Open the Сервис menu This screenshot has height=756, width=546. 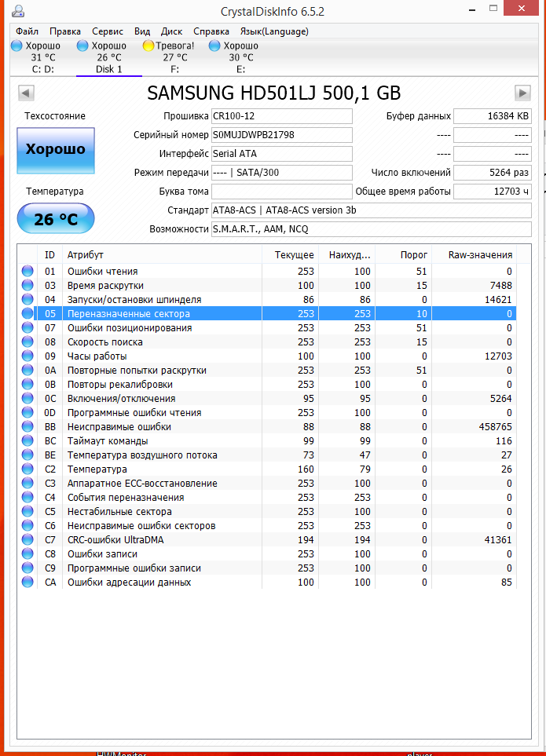(108, 31)
